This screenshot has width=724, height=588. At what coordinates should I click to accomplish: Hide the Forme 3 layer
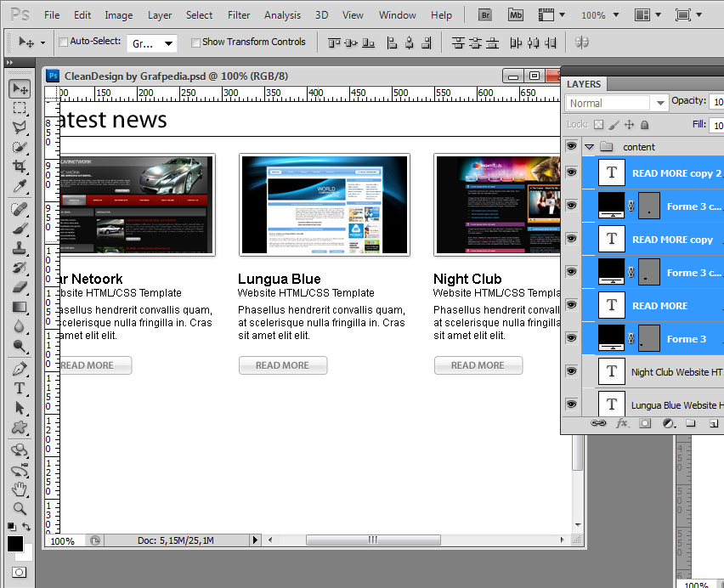pos(572,338)
